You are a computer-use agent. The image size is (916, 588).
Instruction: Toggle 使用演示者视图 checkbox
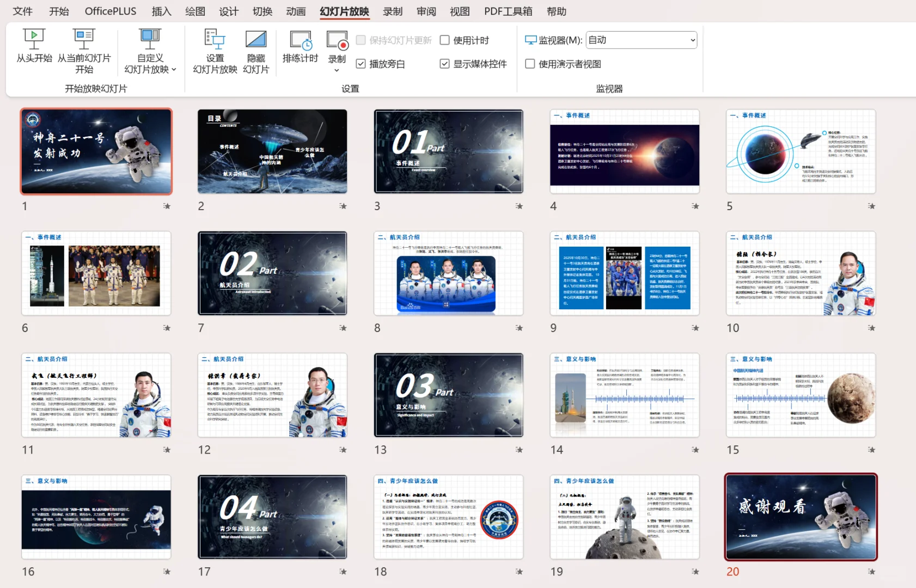coord(530,64)
